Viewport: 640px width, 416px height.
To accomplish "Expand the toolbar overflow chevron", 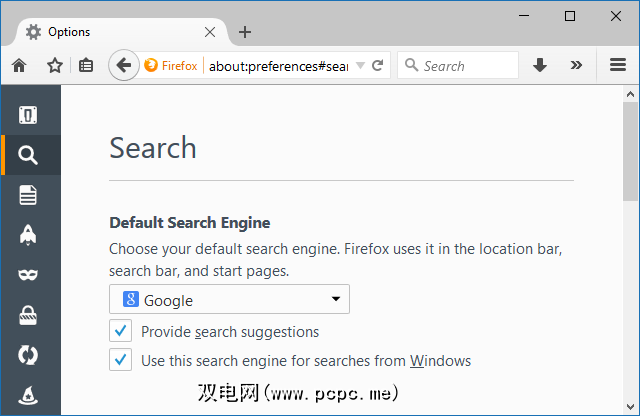I will 576,66.
